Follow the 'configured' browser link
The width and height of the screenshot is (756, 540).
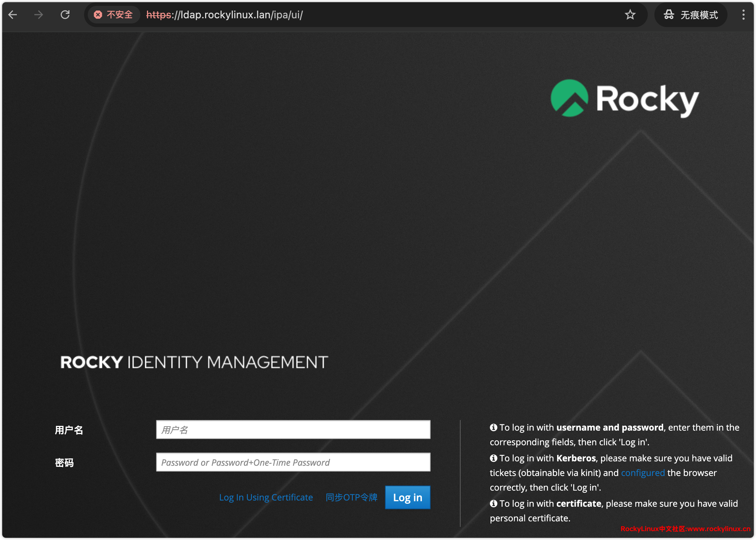tap(643, 473)
